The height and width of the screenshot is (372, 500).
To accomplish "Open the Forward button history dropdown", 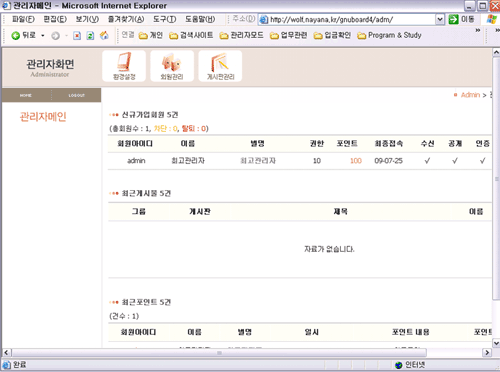I will pyautogui.click(x=66, y=36).
